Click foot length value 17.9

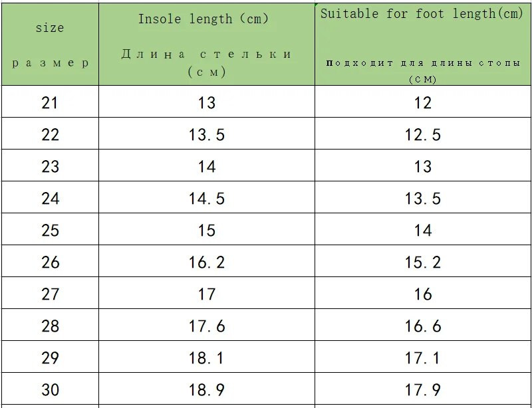tap(423, 390)
